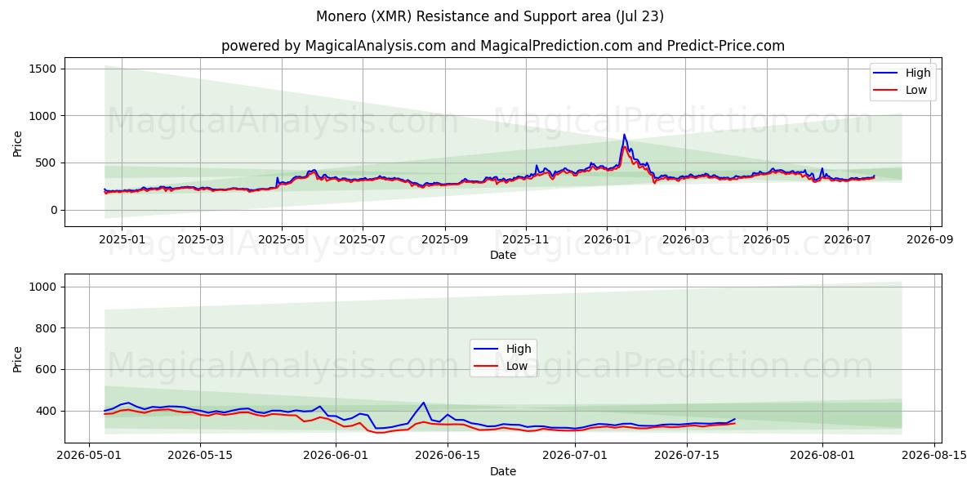The image size is (980, 490).
Task: Click the '2026-06-01' tick label
Action: point(336,456)
